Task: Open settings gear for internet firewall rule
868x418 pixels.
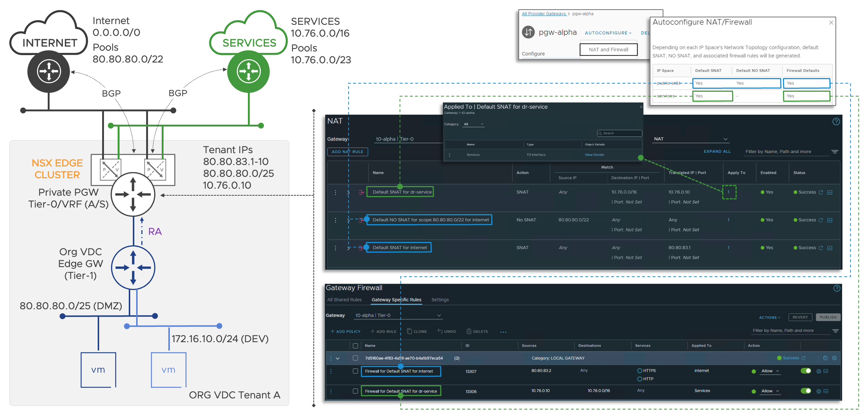Action: coord(819,371)
